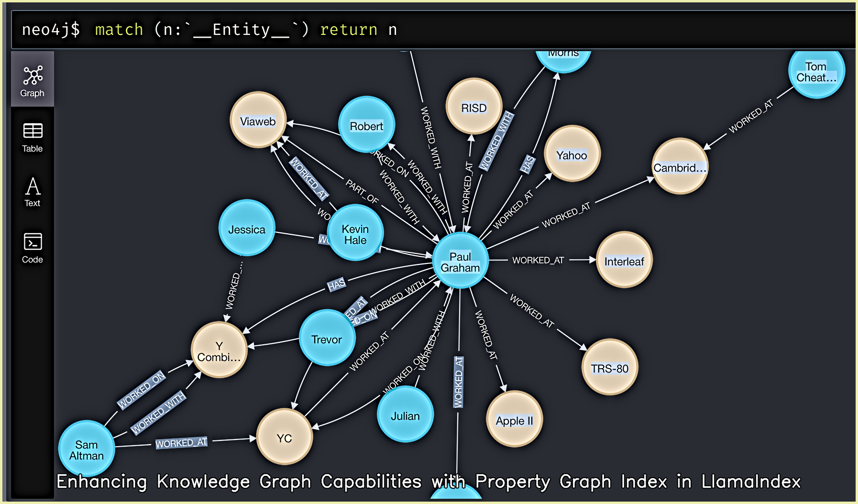Viewport: 858px width, 504px height.
Task: Select the Y Combinator node
Action: coord(219,350)
